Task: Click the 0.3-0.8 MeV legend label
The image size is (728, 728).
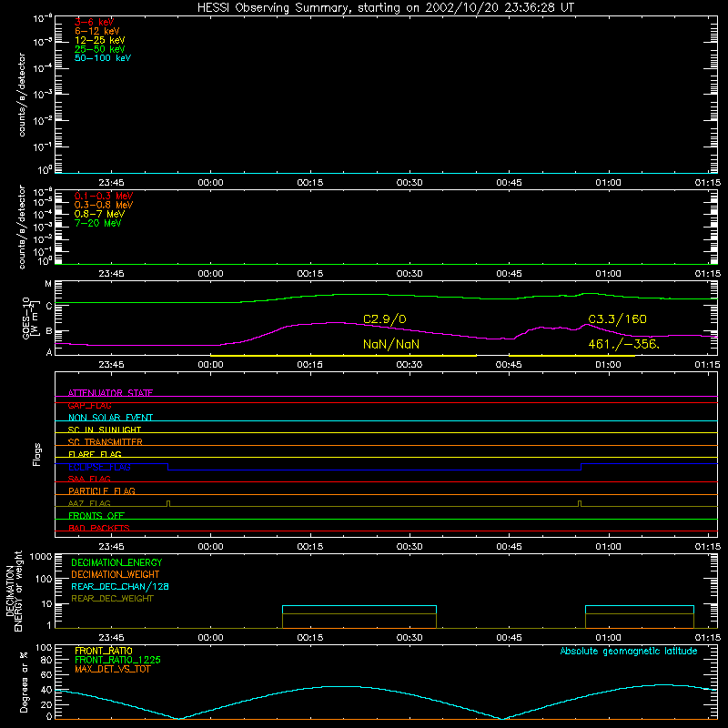Action: (104, 205)
